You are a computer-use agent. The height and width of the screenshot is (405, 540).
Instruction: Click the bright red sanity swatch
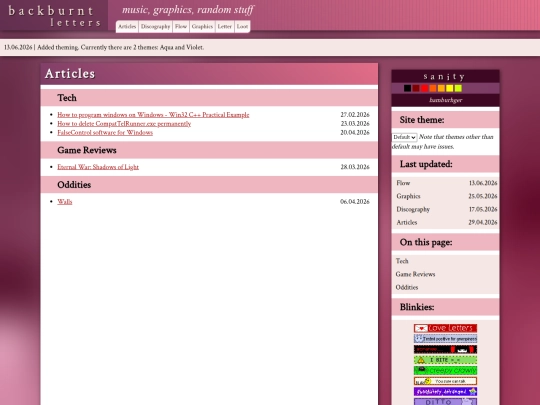pyautogui.click(x=424, y=89)
